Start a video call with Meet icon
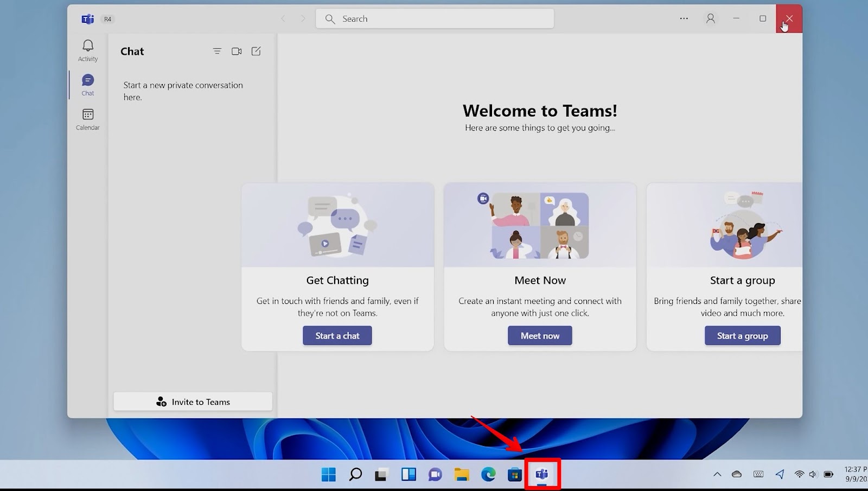 237,51
